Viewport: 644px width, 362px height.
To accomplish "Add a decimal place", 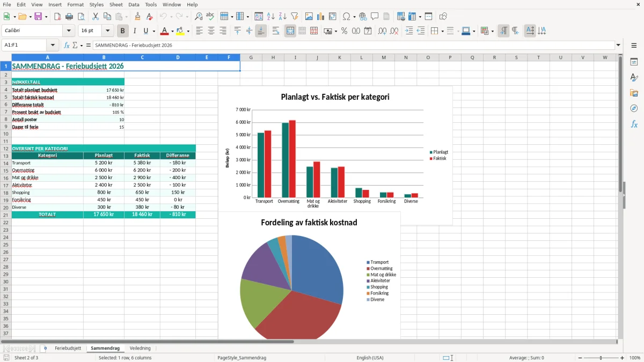I will point(382,31).
